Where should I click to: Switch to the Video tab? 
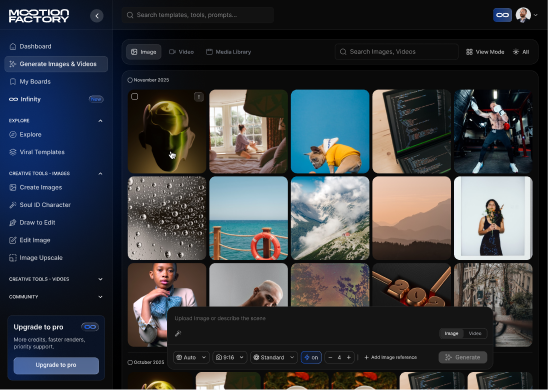[x=181, y=52]
